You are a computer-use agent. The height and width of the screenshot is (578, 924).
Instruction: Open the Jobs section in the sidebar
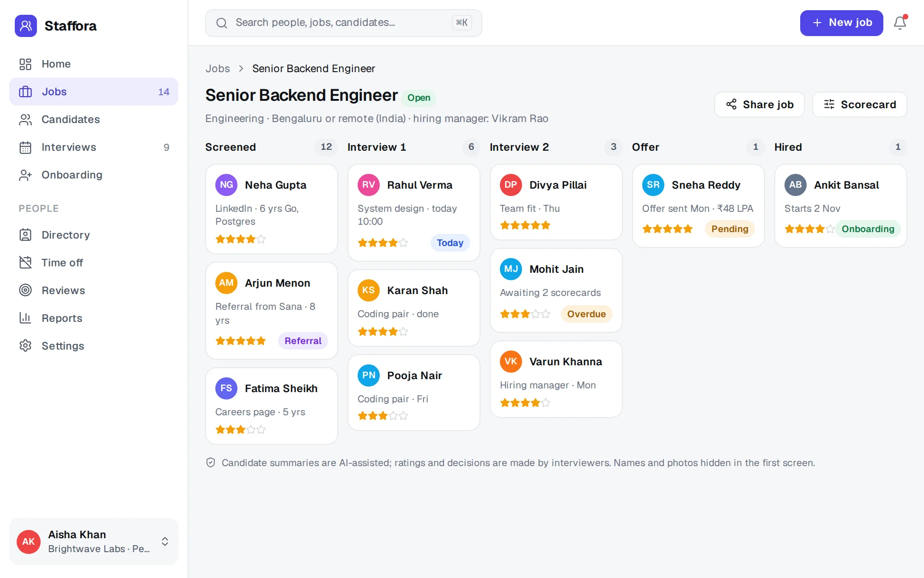94,92
